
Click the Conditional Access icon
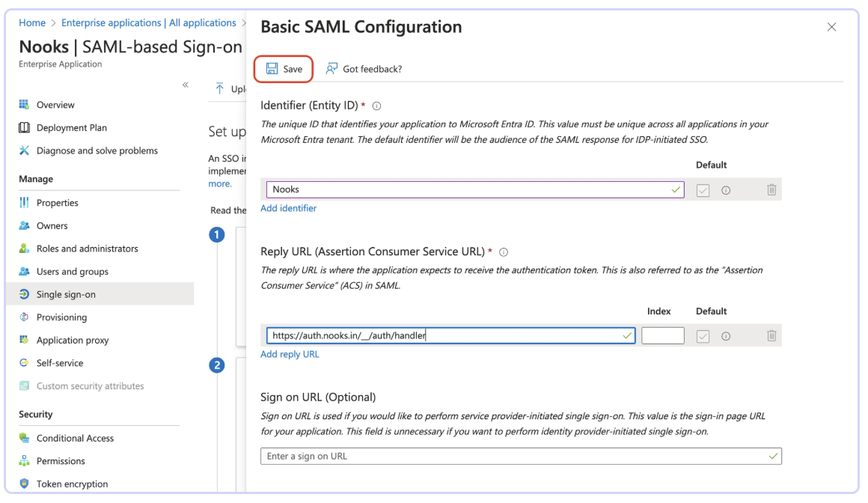24,438
